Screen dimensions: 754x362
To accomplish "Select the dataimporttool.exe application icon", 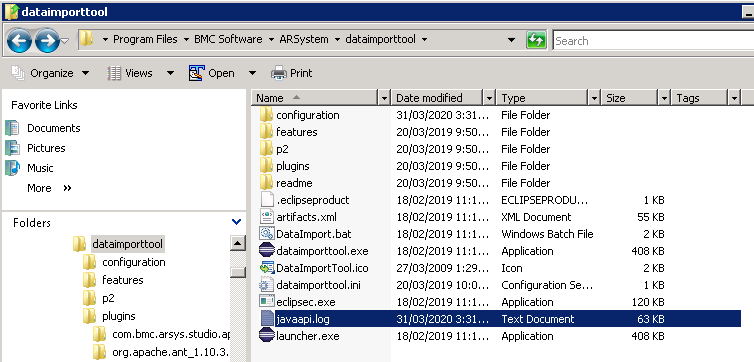I will coord(266,251).
